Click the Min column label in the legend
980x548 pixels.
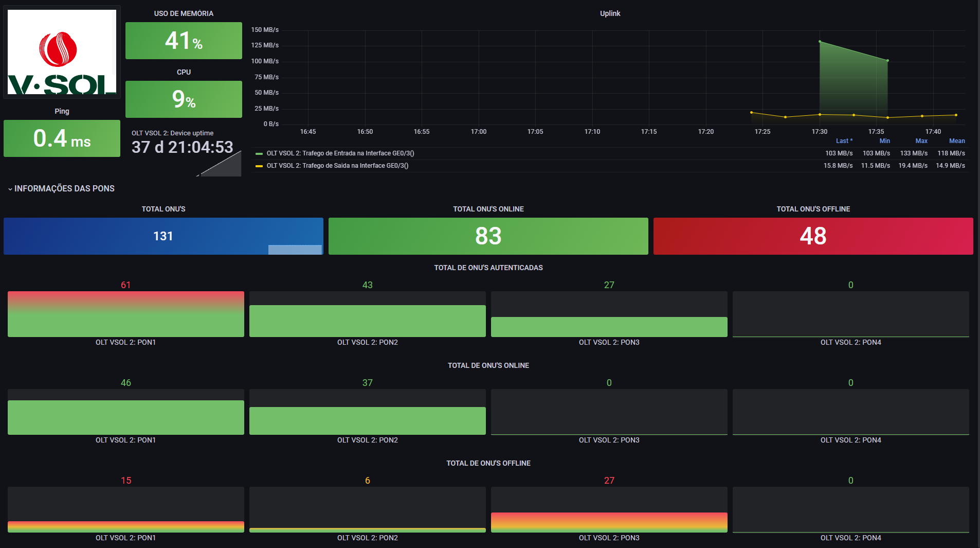click(x=884, y=140)
